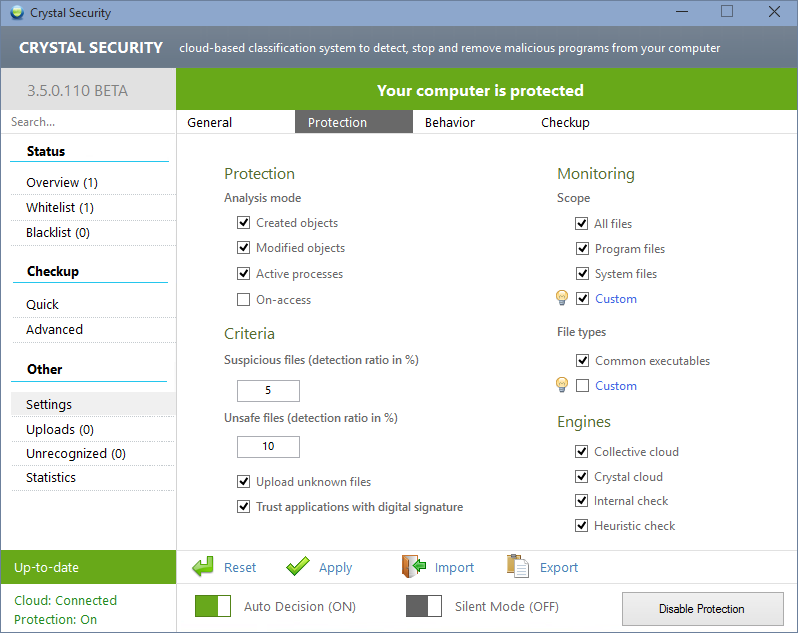
Task: Open the Custom file types link
Action: (615, 386)
